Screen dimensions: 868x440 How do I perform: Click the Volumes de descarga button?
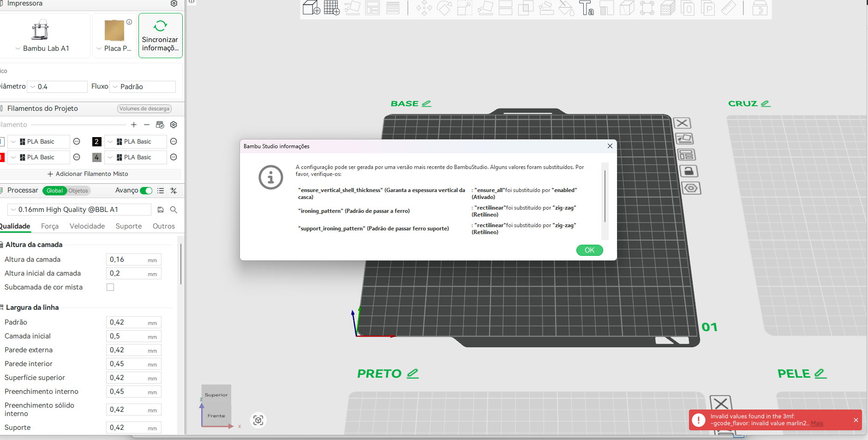click(144, 108)
